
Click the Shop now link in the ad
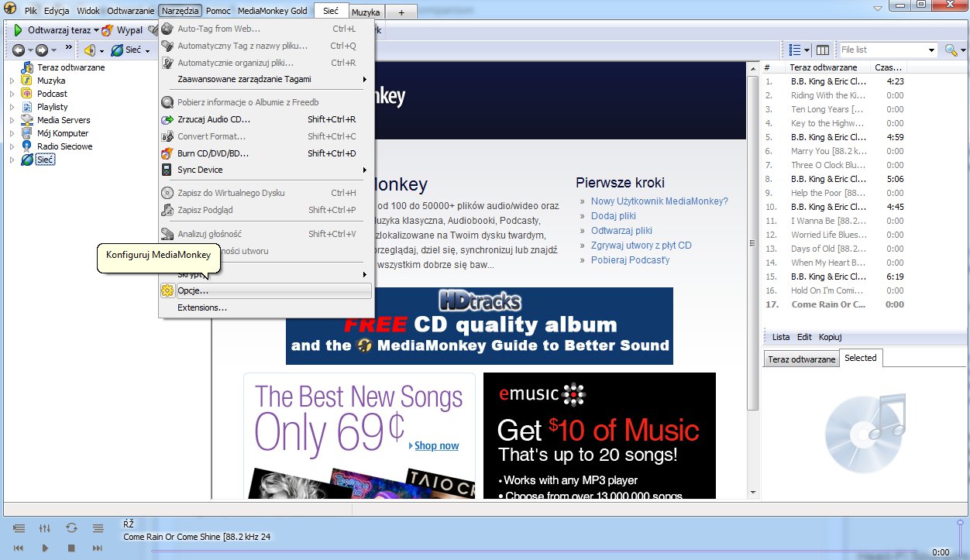(x=436, y=446)
